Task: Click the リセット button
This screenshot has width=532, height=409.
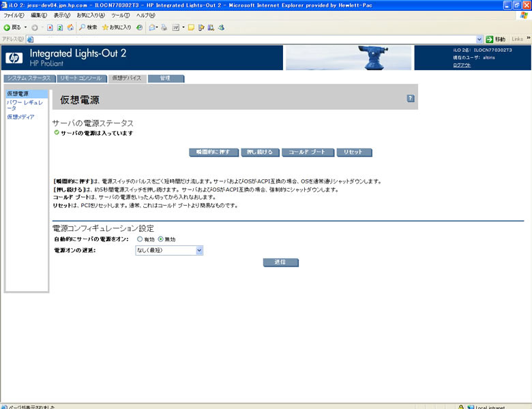Action: tap(353, 152)
